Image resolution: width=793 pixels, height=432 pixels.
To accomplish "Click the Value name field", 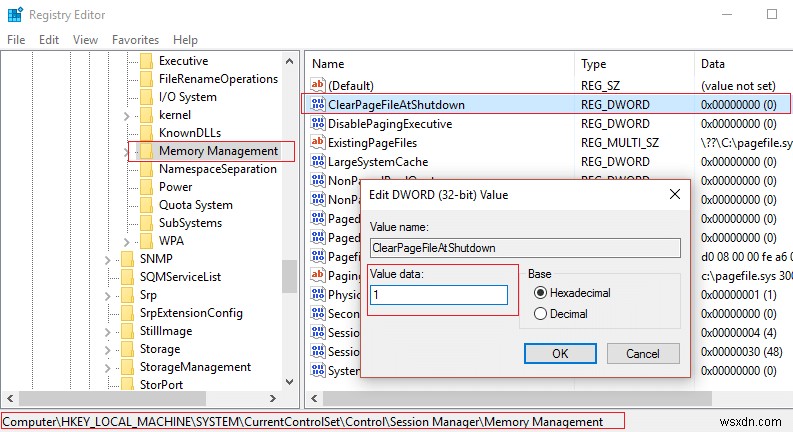I will coord(525,248).
